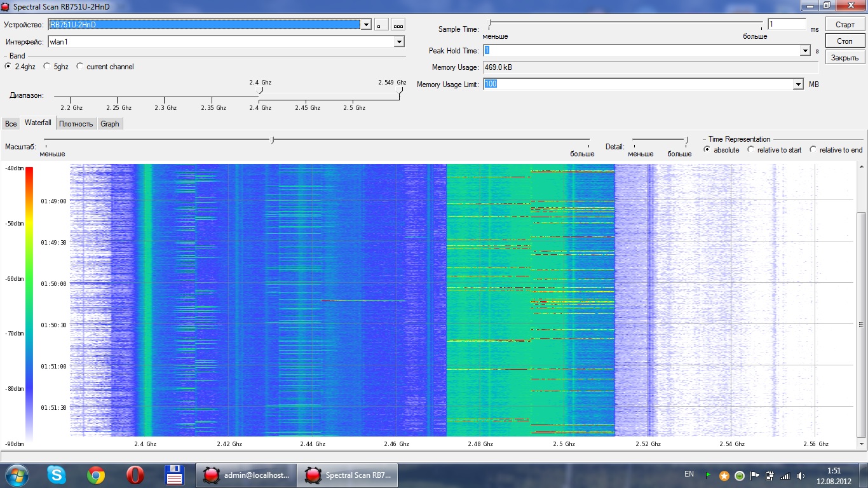Open the wireless network signal icon
Screen dimensions: 868x488
coord(785,475)
